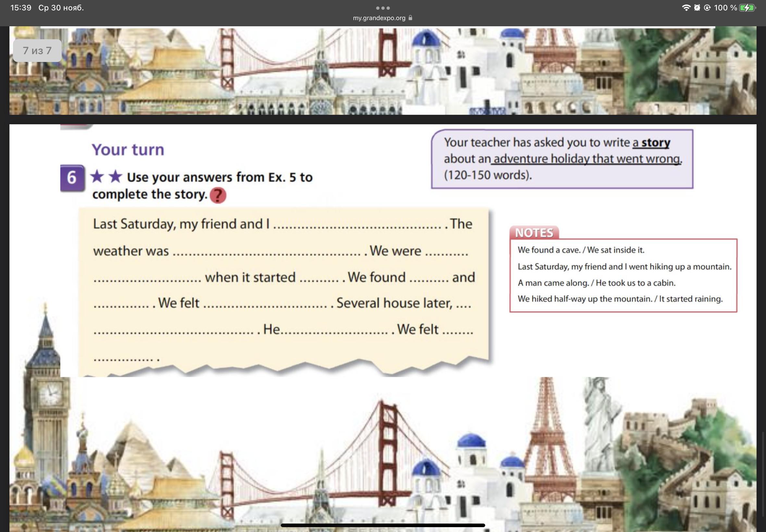
Task: Tap the red question mark help icon
Action: pos(218,195)
